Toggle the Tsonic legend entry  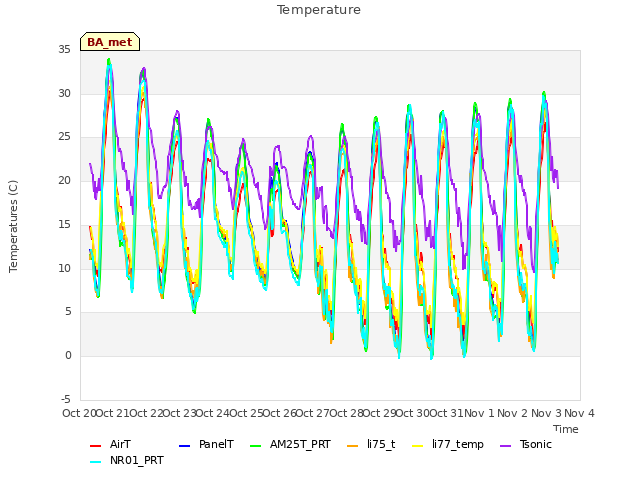[526, 444]
